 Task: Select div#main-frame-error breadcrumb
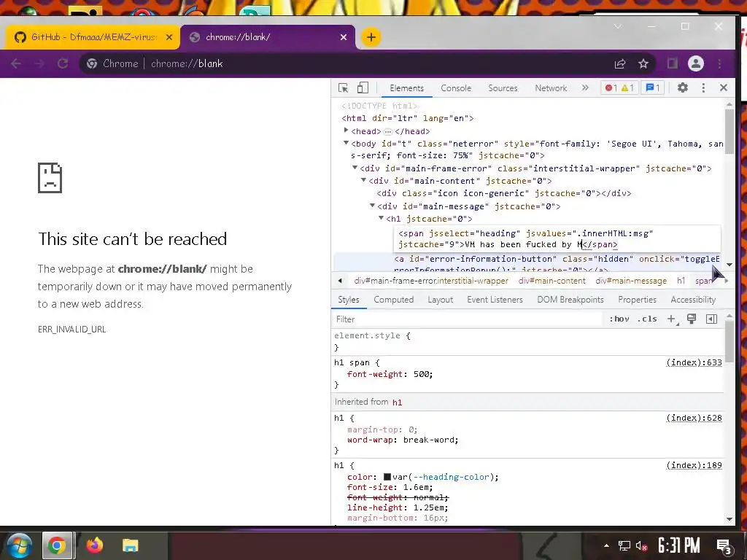[x=431, y=281]
